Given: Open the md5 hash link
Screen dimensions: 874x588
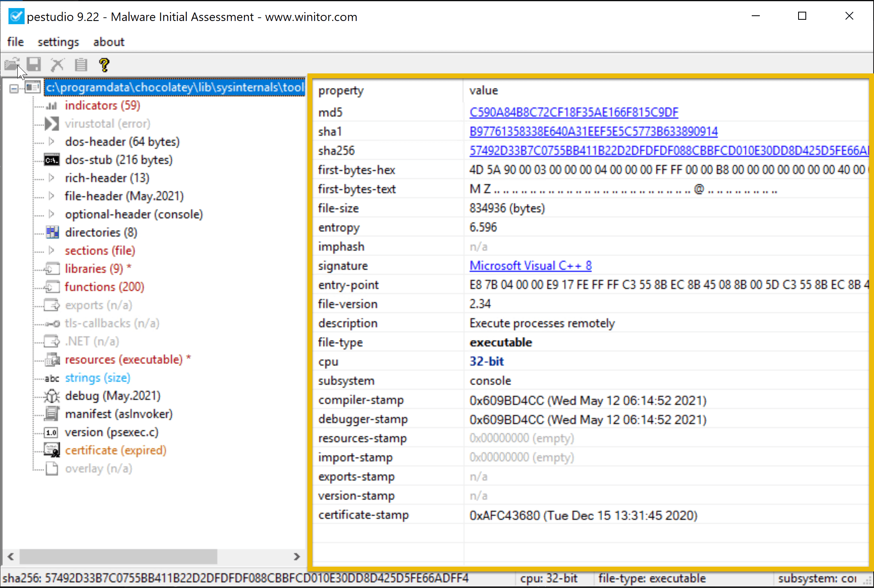Looking at the screenshot, I should (x=573, y=112).
